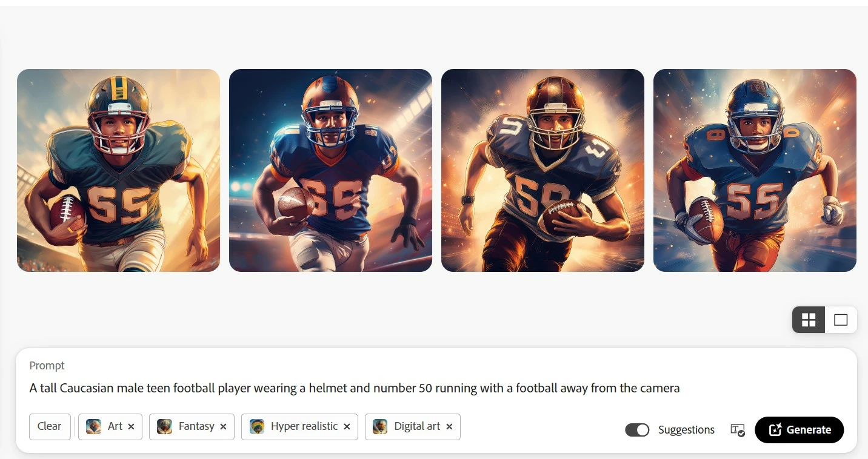The image size is (868, 459).
Task: Remove the Hyper realistic style tag
Action: [x=347, y=427]
